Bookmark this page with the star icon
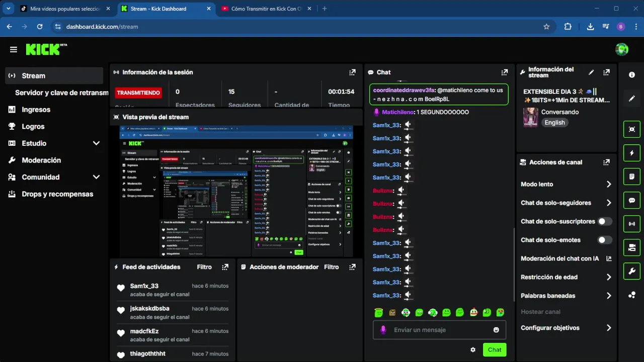This screenshot has height=362, width=644. pos(546,27)
